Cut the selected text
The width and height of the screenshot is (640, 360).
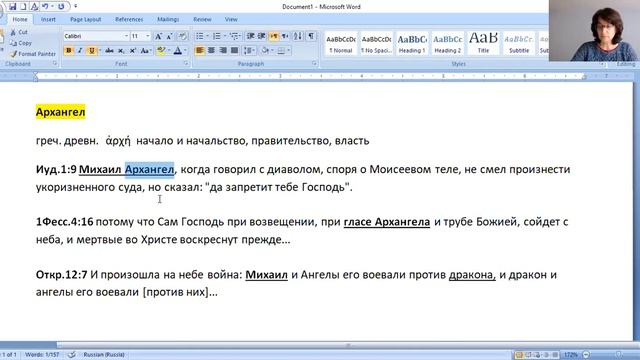coord(19,32)
